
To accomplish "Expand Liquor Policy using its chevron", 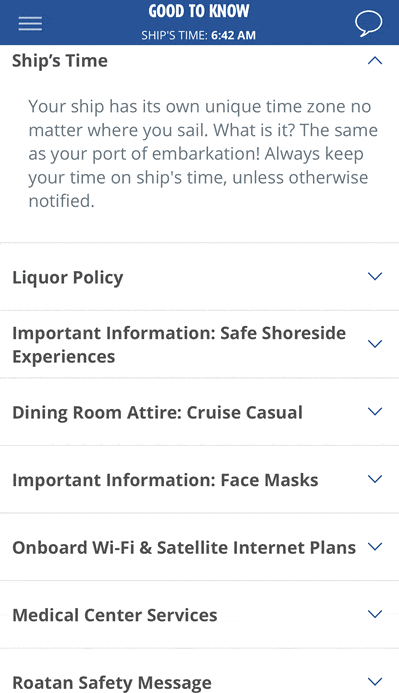I will click(375, 276).
